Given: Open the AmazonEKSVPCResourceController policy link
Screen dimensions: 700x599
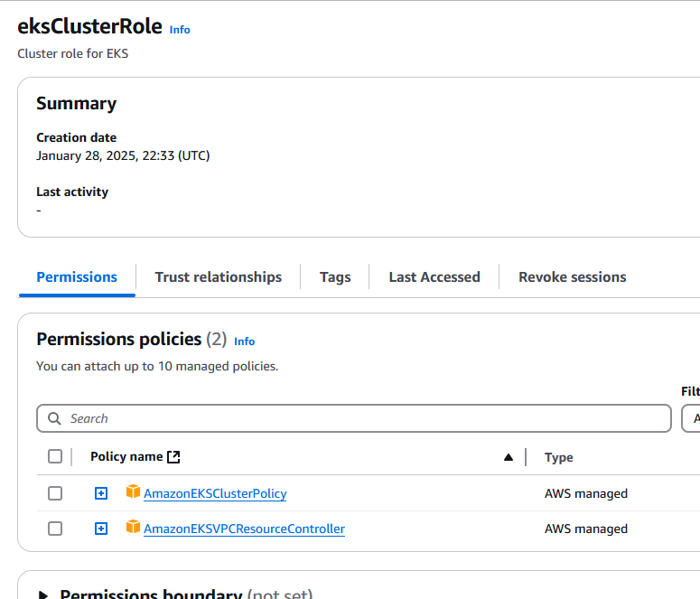Looking at the screenshot, I should [244, 529].
